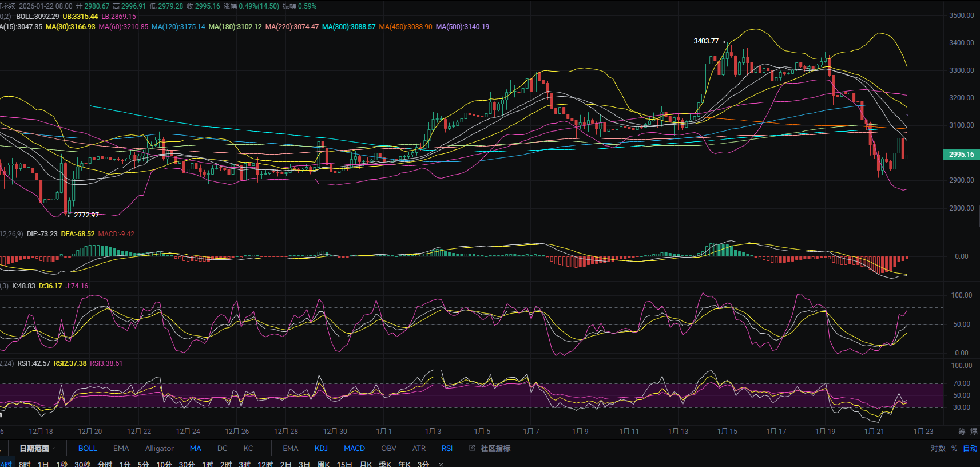The width and height of the screenshot is (980, 467).
Task: Click the MA(120) legend color label
Action: click(x=178, y=27)
